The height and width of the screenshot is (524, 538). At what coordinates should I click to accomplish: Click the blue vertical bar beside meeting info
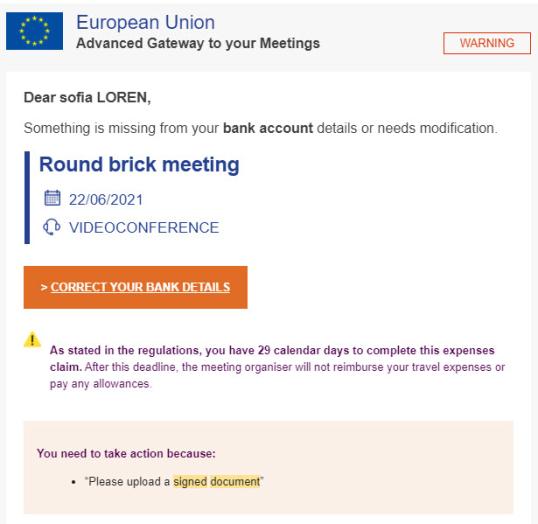(27, 198)
